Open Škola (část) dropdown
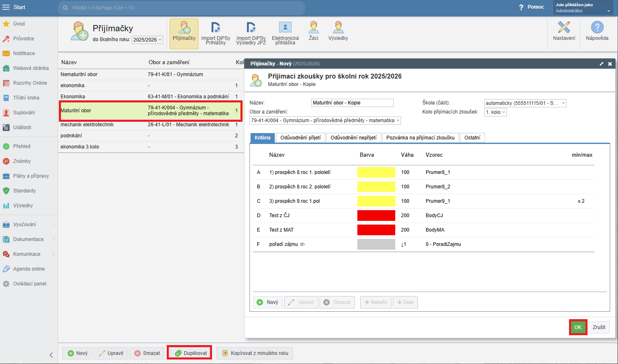618x364 pixels. [x=525, y=103]
